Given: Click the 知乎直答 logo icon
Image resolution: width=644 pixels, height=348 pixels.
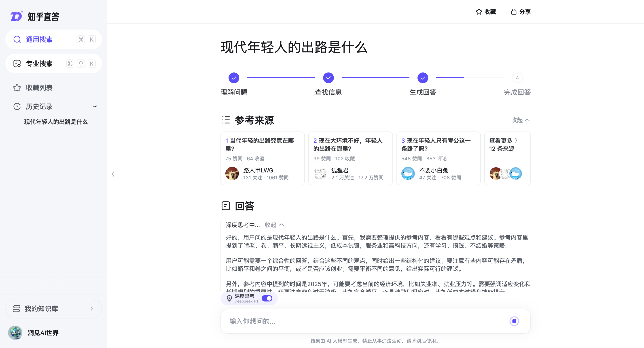Looking at the screenshot, I should 17,17.
